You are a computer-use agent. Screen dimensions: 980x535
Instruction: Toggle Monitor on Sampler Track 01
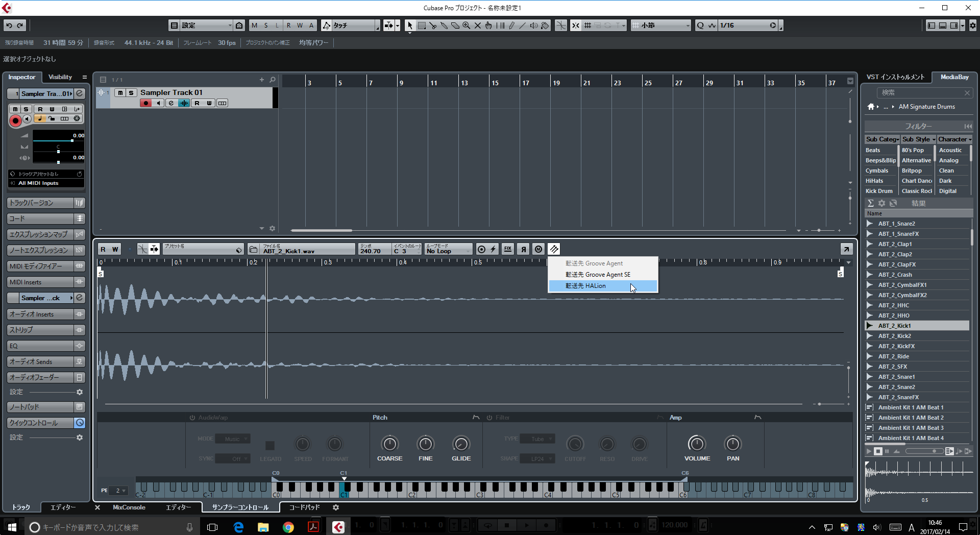159,103
